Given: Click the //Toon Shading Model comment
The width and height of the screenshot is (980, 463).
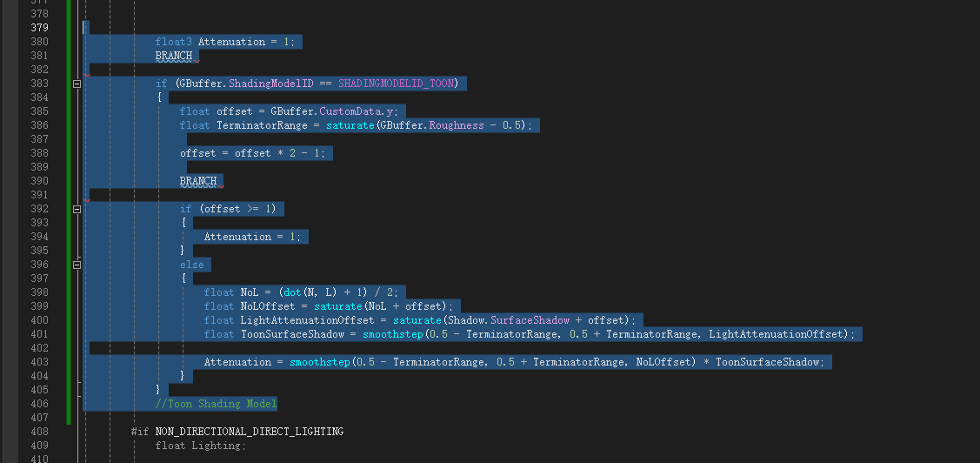Looking at the screenshot, I should coord(217,404).
